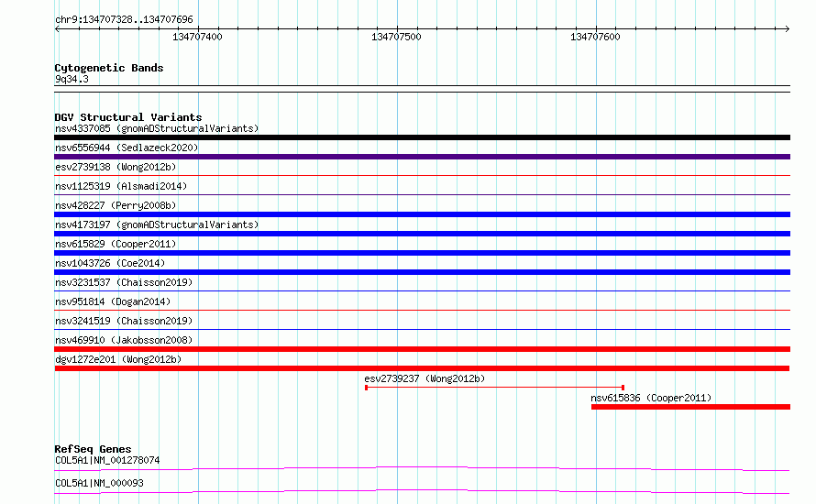
Task: Open the RefSeq Genes track title
Action: 93,449
